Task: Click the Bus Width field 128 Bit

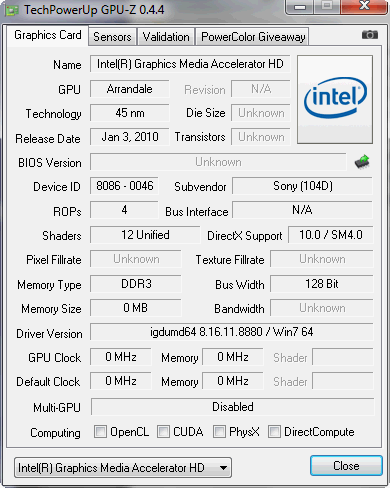Action: (x=322, y=284)
